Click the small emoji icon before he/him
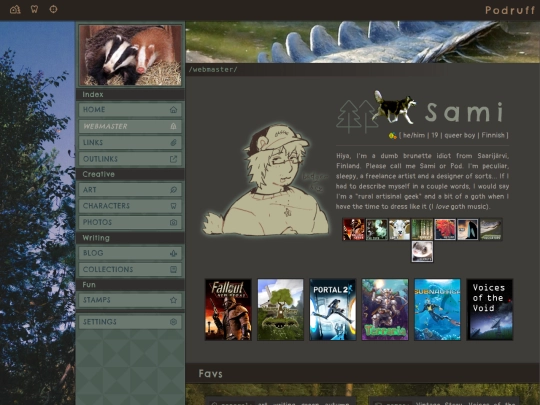540x405 pixels. [x=392, y=136]
